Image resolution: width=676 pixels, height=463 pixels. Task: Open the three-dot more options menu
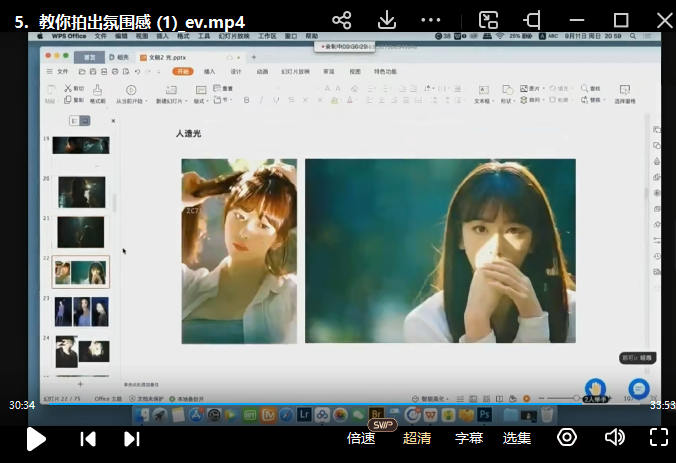pyautogui.click(x=431, y=20)
